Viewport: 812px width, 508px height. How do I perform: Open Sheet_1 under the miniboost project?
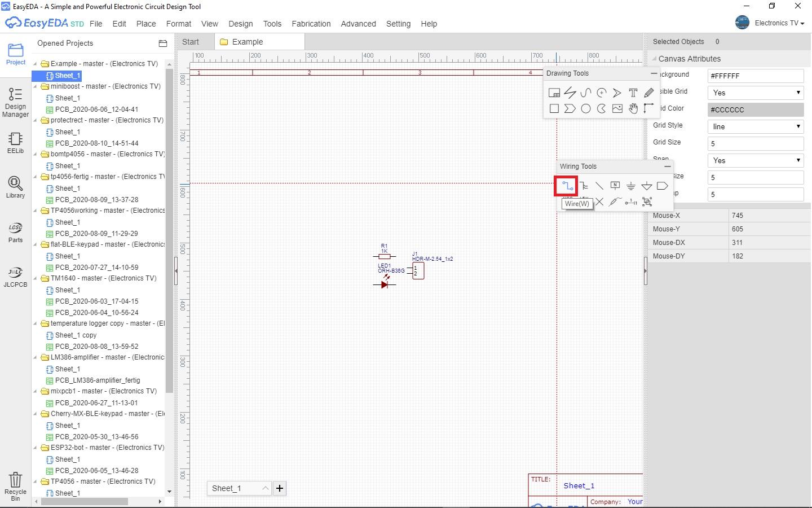(67, 98)
